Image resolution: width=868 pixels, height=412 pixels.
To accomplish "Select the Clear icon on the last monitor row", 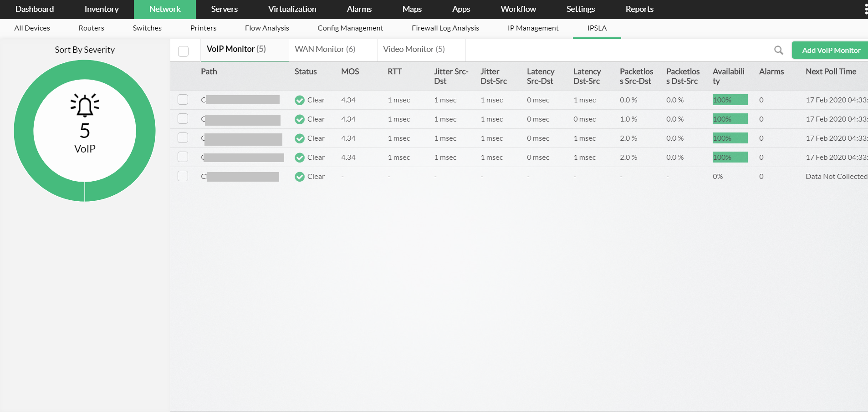I will (x=300, y=177).
